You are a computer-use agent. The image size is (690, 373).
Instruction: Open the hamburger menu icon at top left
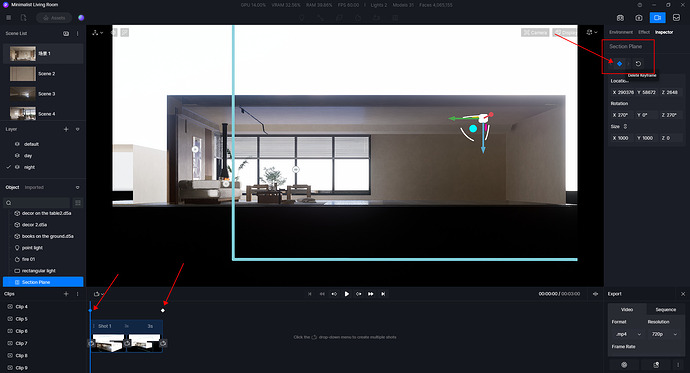(8, 18)
